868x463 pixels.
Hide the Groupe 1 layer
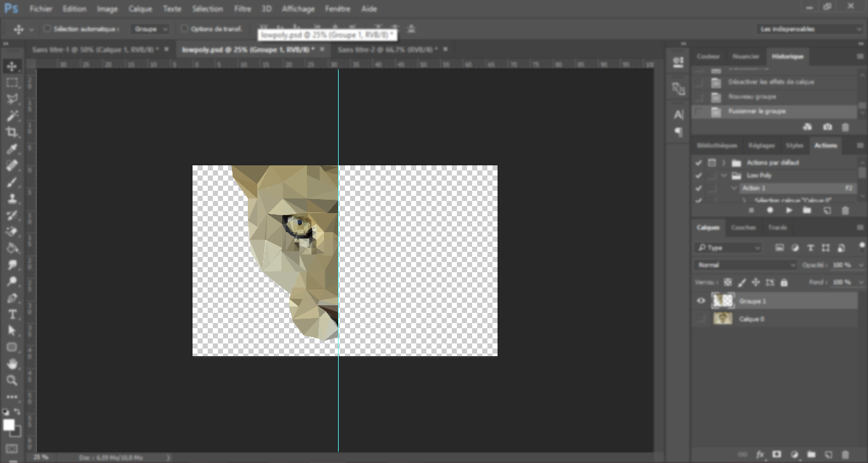tap(702, 301)
